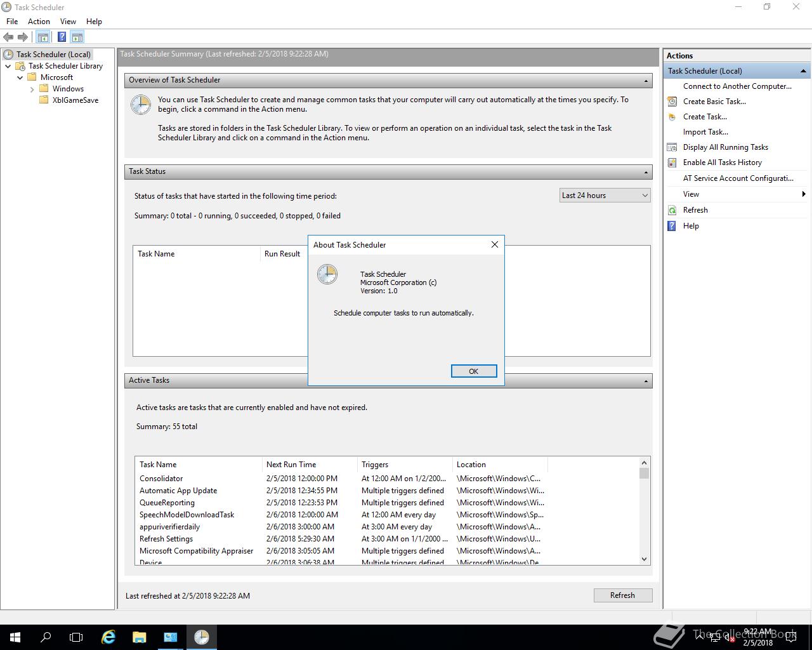Click the Back arrow toolbar icon
812x650 pixels.
(8, 37)
